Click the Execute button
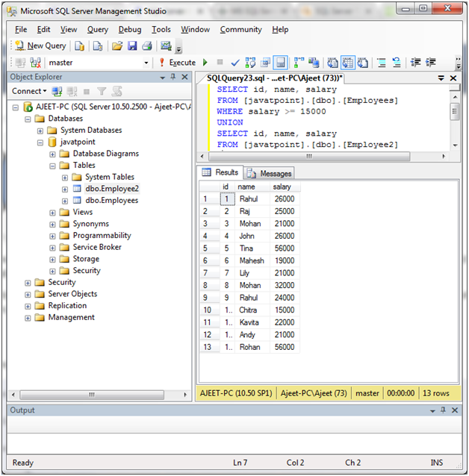Image resolution: width=469 pixels, height=476 pixels. pyautogui.click(x=178, y=63)
